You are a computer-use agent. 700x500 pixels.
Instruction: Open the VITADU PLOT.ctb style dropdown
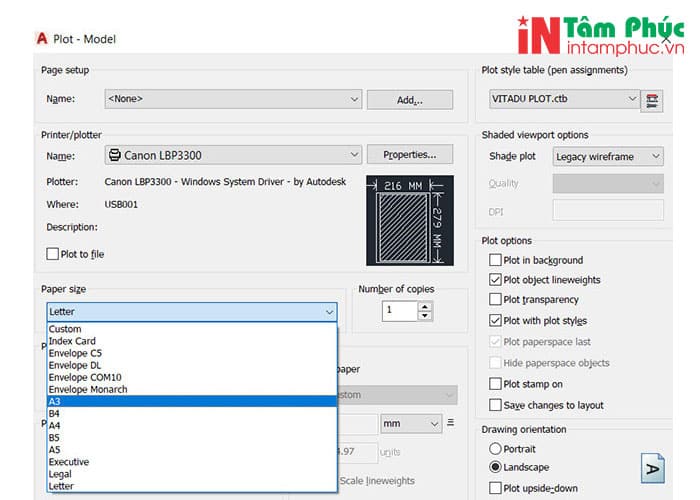pyautogui.click(x=564, y=99)
